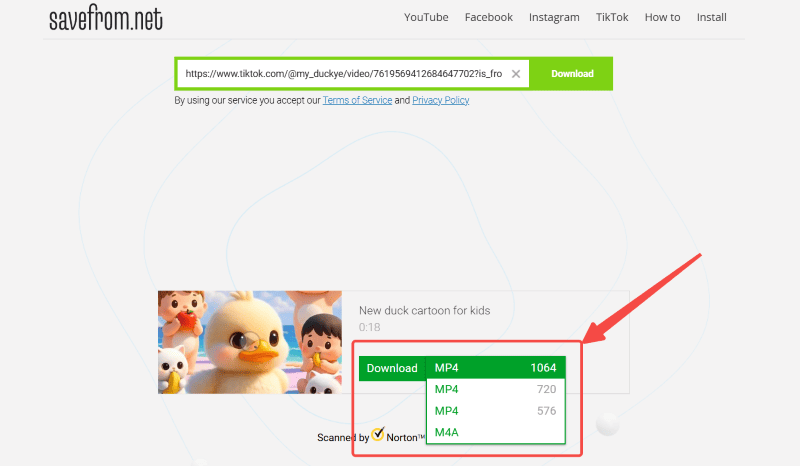Open the YouTube nav item
The height and width of the screenshot is (466, 800).
426,17
